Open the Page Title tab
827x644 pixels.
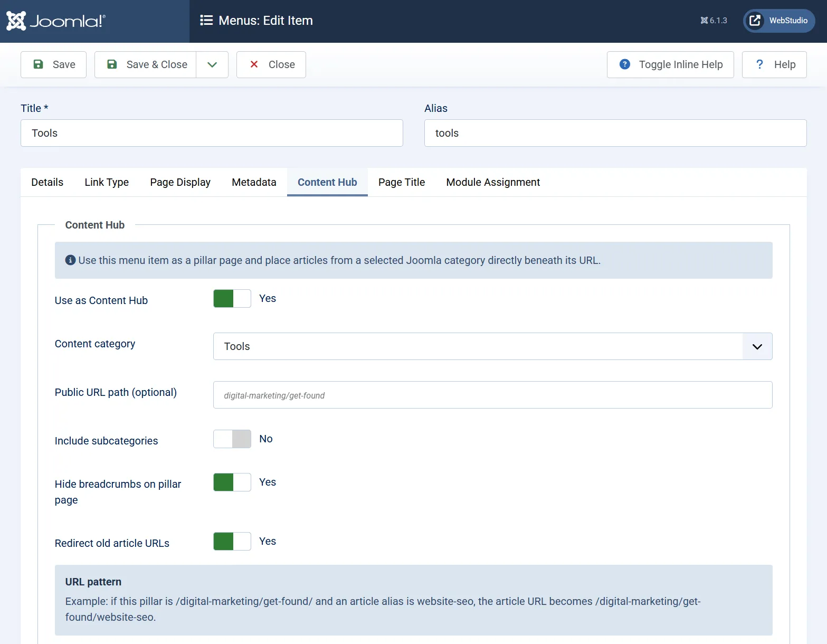coord(402,182)
